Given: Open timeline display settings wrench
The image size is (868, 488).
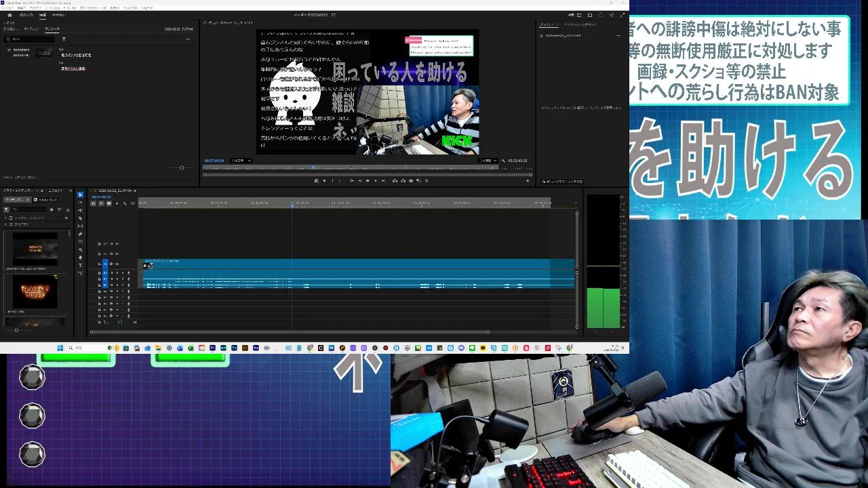Looking at the screenshot, I should click(125, 203).
